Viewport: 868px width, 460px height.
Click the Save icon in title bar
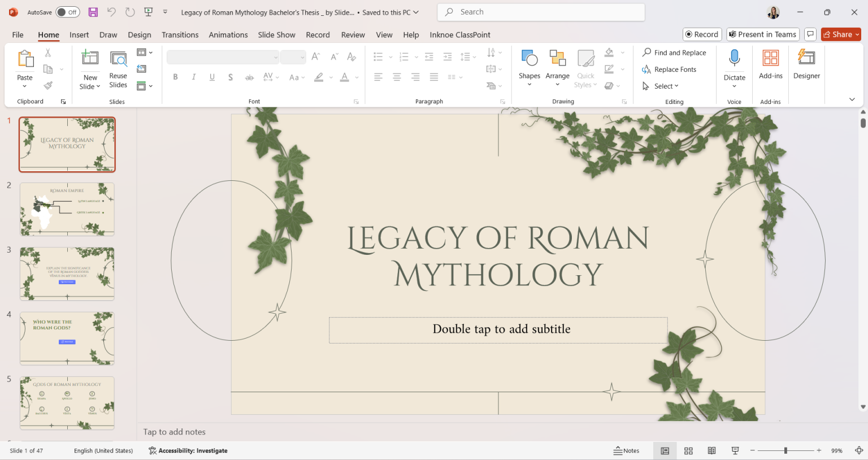click(x=93, y=12)
